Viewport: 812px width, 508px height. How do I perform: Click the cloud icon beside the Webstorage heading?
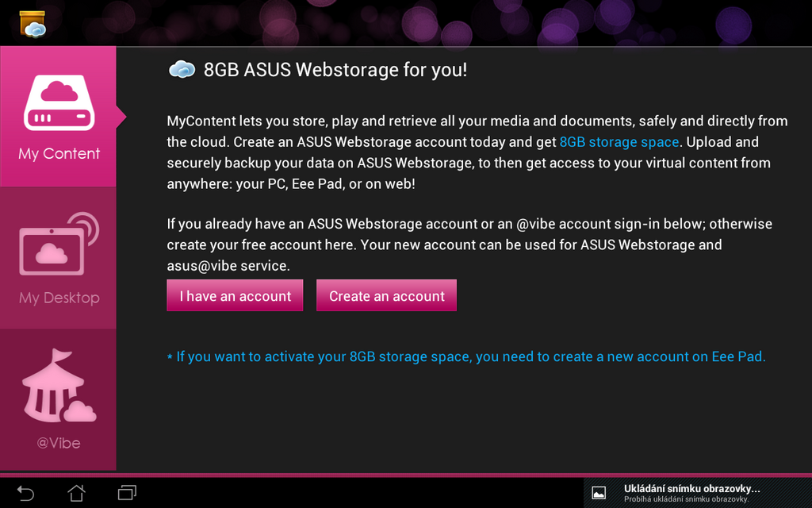182,70
